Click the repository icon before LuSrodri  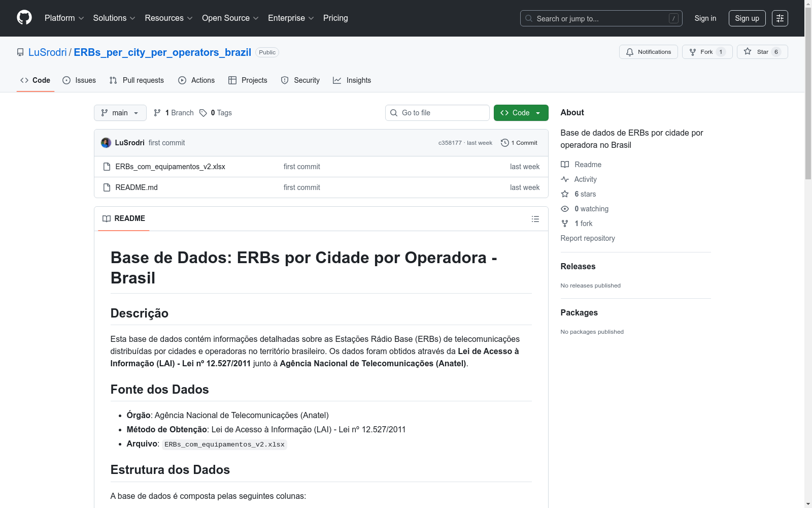pyautogui.click(x=20, y=52)
